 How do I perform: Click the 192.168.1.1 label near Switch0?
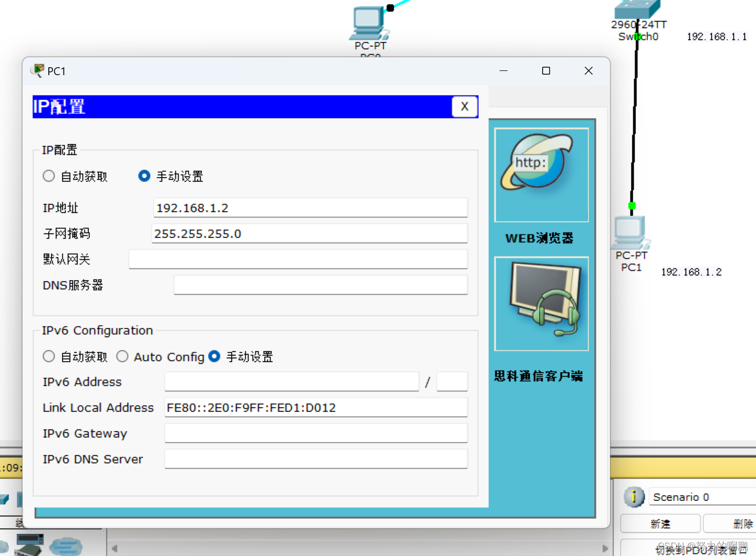[717, 36]
